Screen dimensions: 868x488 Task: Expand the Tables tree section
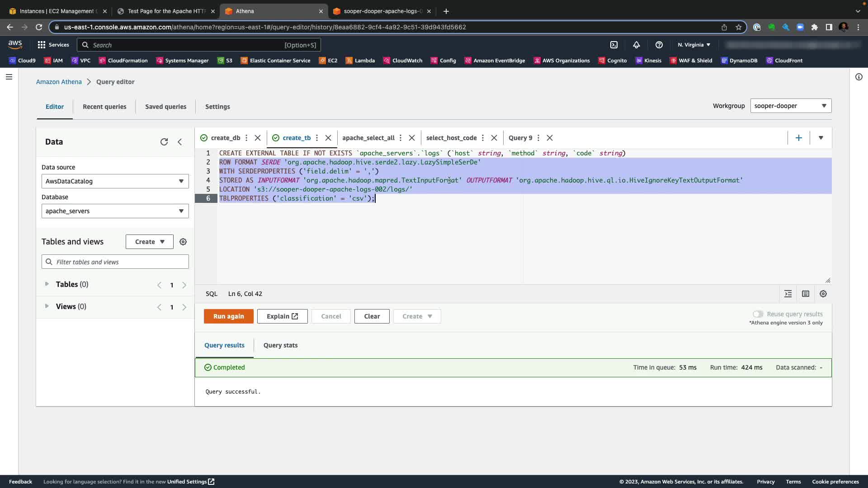pyautogui.click(x=47, y=284)
